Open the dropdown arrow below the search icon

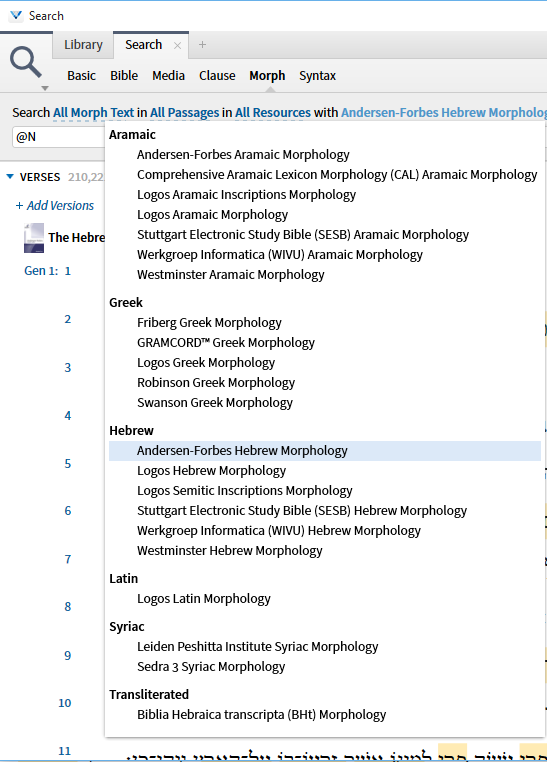point(45,88)
